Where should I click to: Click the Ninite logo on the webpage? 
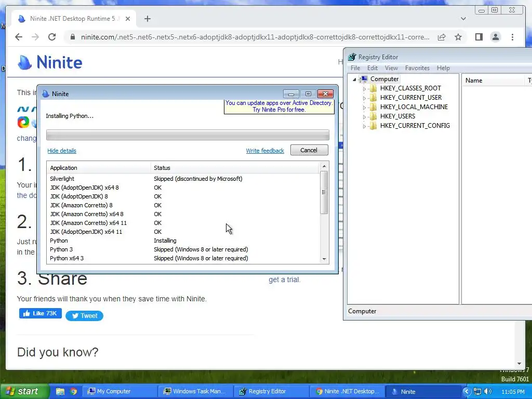(50, 62)
